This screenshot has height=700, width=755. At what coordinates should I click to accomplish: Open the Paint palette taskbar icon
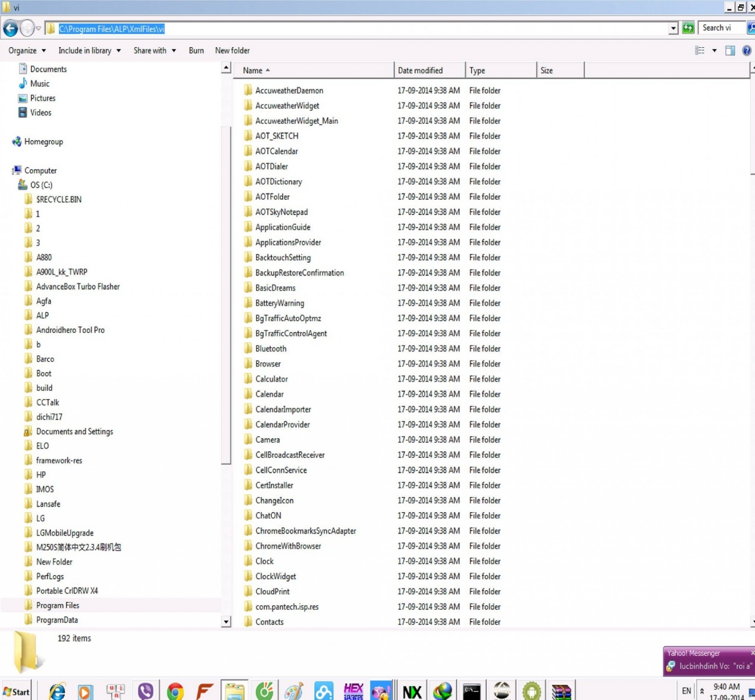pyautogui.click(x=294, y=692)
